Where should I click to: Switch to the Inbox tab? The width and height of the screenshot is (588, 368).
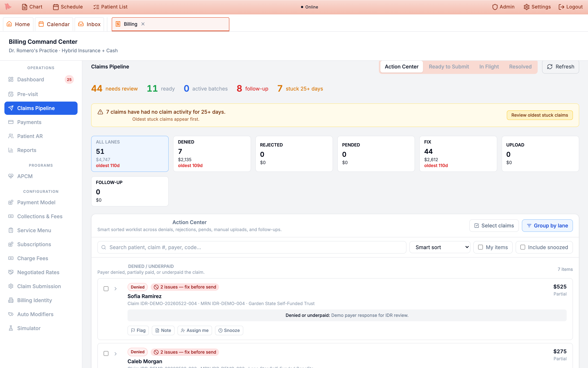[89, 24]
